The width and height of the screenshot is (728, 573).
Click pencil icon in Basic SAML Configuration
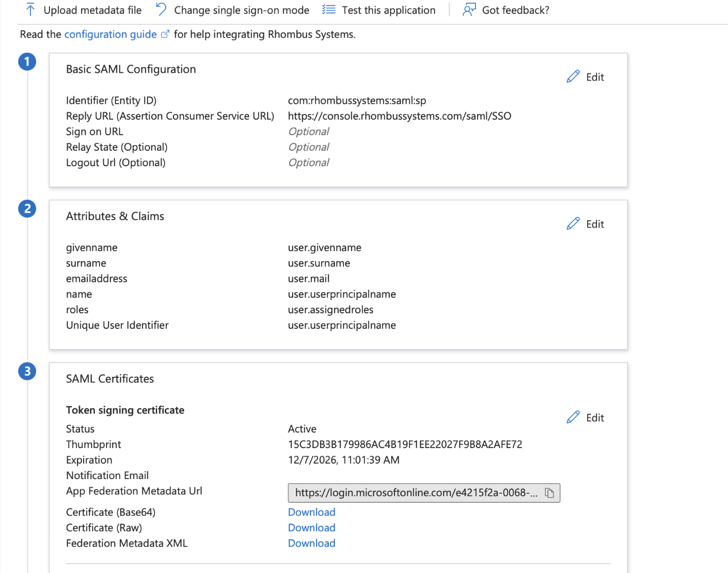click(573, 76)
